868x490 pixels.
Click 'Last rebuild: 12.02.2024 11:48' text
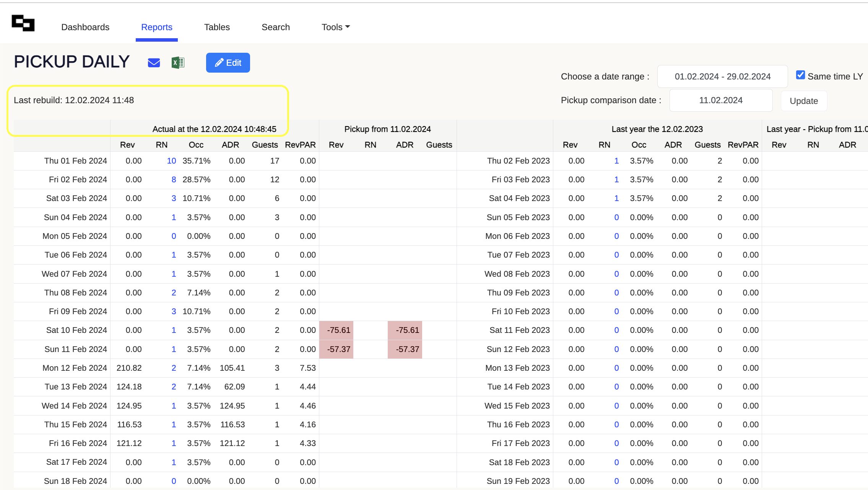tap(74, 100)
